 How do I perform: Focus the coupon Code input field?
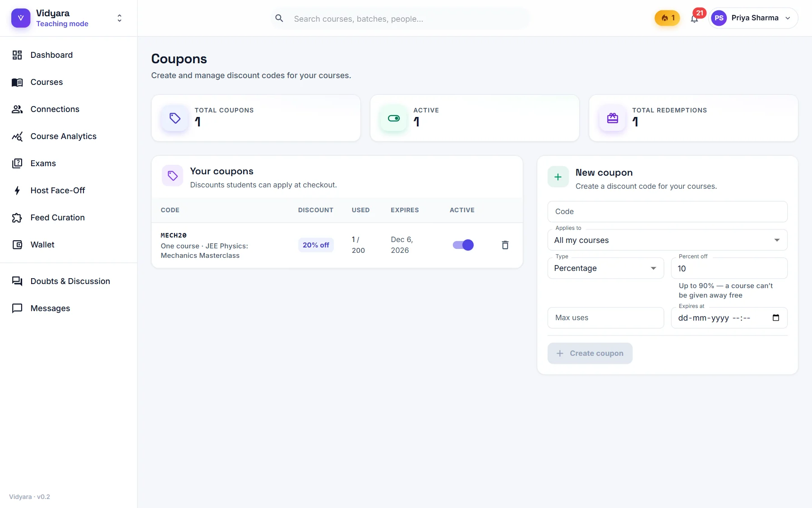[668, 211]
